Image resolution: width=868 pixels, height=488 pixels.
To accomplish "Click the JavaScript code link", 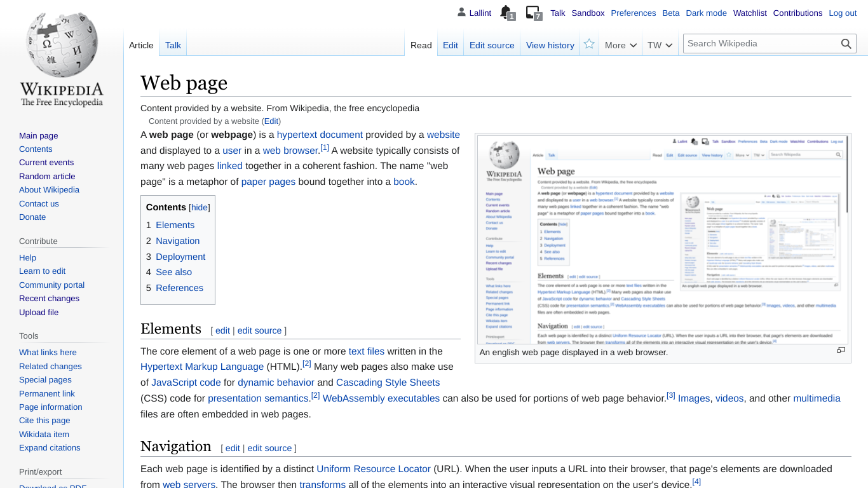I will (x=186, y=383).
